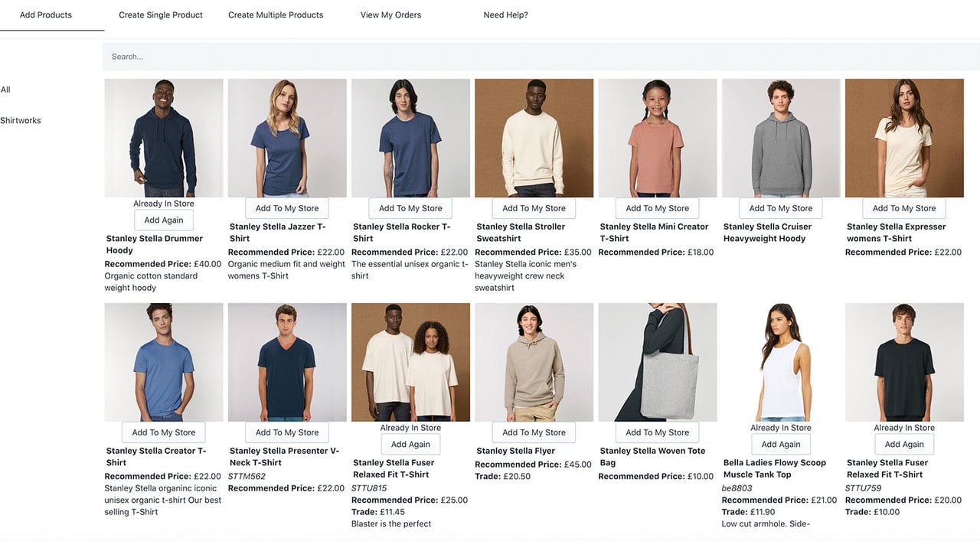
Task: Open the Fuser T-Shirt couple photo
Action: (x=410, y=363)
